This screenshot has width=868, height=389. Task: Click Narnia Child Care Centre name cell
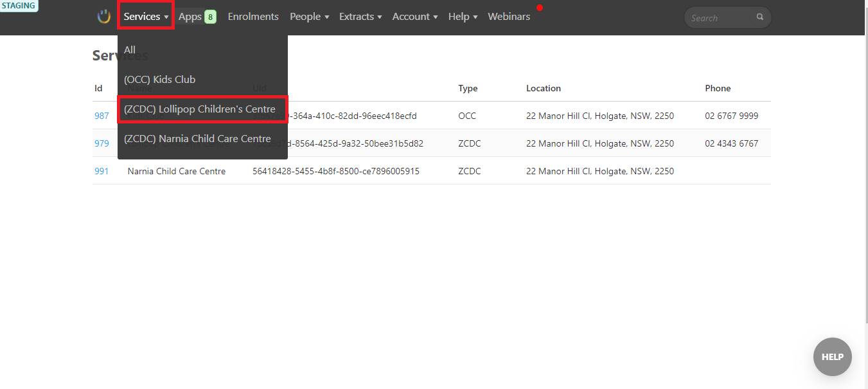(x=177, y=171)
